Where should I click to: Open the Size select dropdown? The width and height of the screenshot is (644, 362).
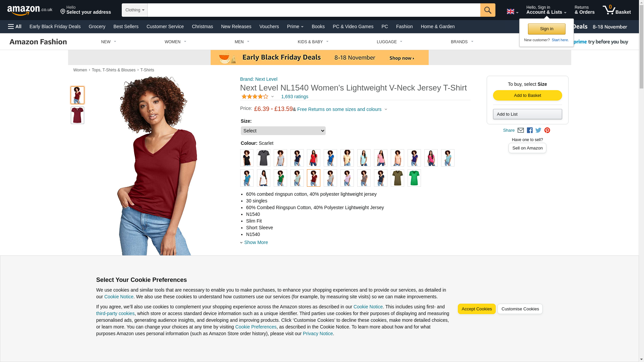click(283, 131)
